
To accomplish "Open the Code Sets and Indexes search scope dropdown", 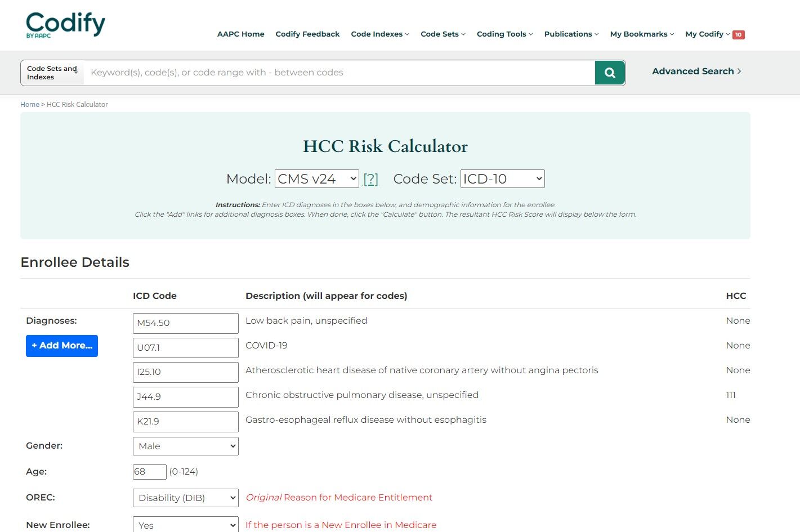I will [52, 73].
